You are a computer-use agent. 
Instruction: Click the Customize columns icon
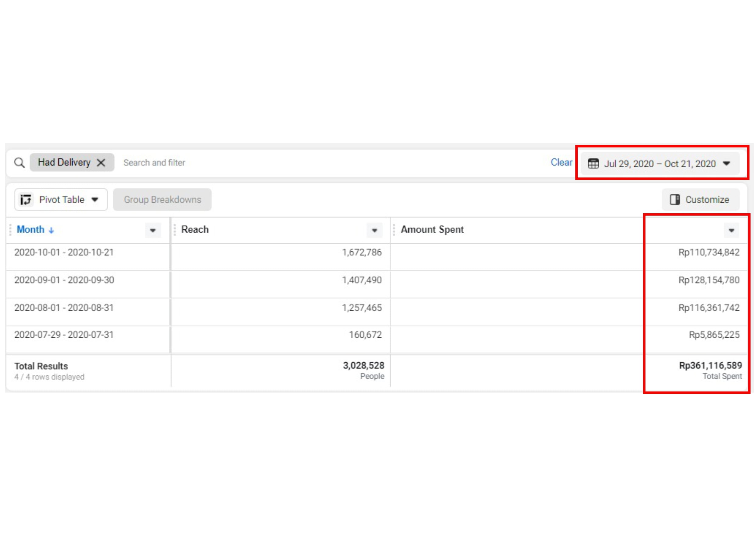675,200
